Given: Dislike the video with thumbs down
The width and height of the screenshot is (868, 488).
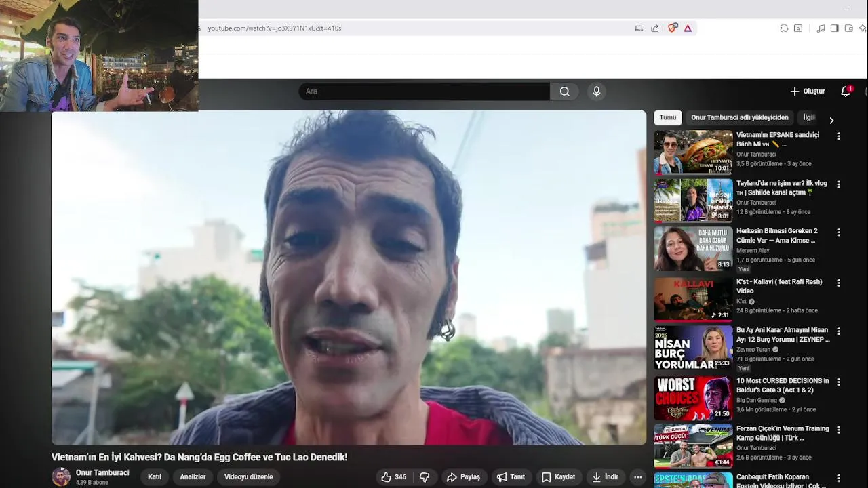Looking at the screenshot, I should 425,477.
